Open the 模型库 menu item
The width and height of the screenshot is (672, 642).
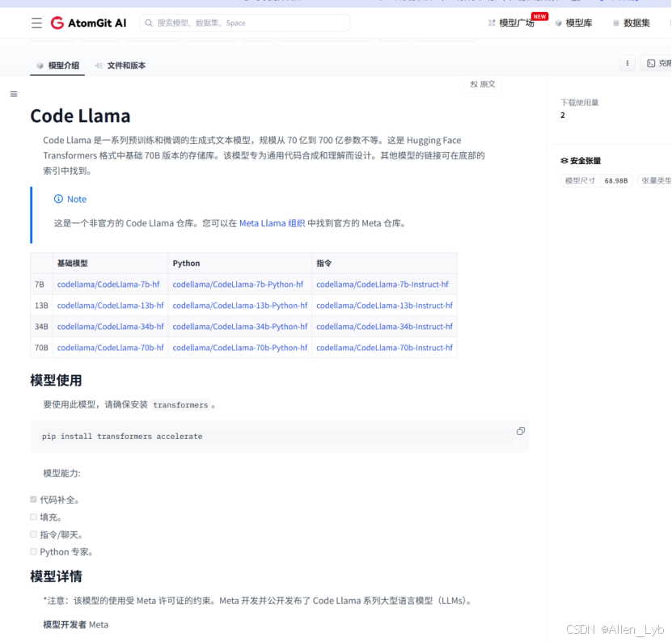pos(578,23)
